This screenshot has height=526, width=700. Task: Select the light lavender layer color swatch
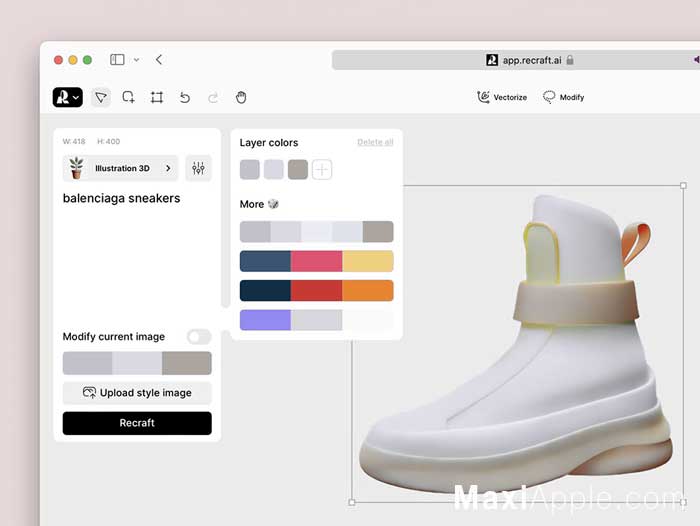click(274, 170)
